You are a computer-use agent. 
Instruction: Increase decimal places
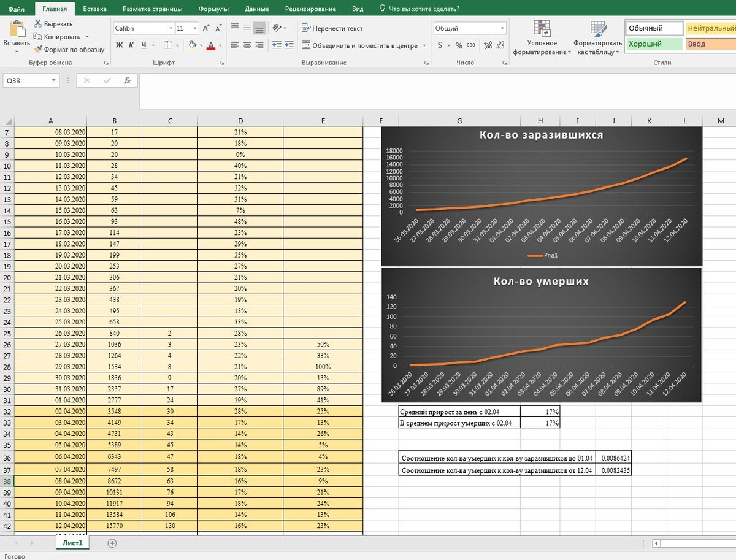[x=488, y=45]
